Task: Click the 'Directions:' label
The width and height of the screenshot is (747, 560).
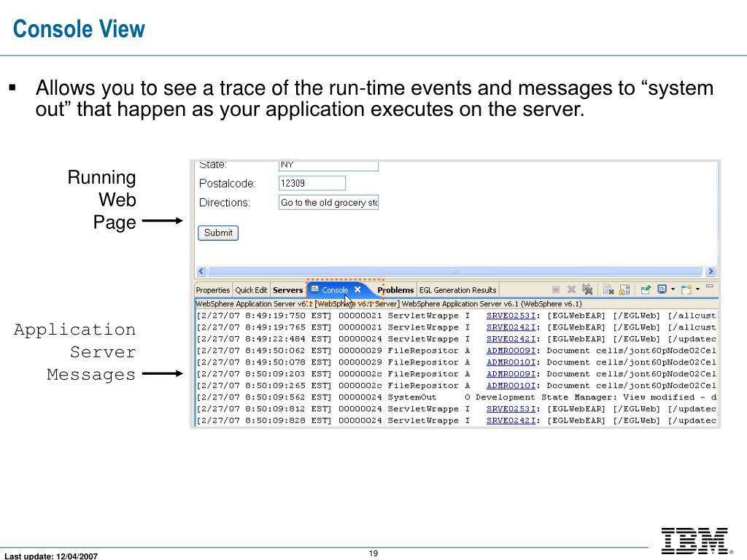Action: (x=225, y=203)
